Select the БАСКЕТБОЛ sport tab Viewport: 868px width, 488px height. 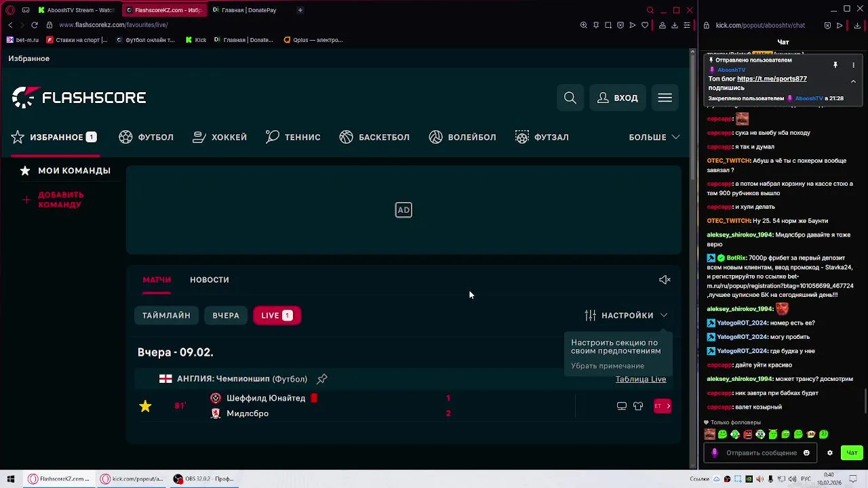pos(374,137)
